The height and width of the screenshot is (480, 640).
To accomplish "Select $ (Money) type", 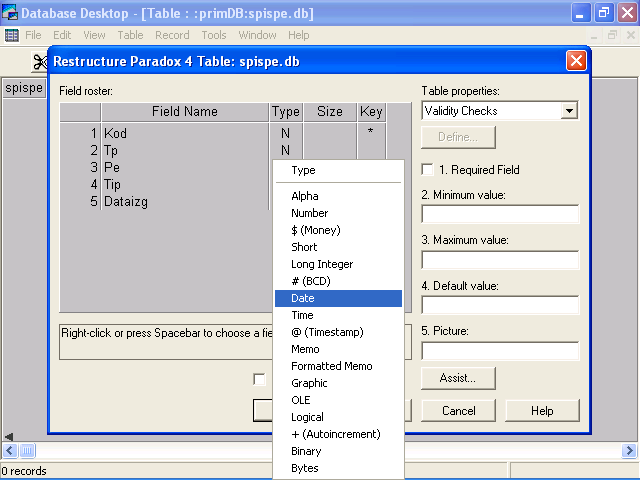I will point(338,230).
